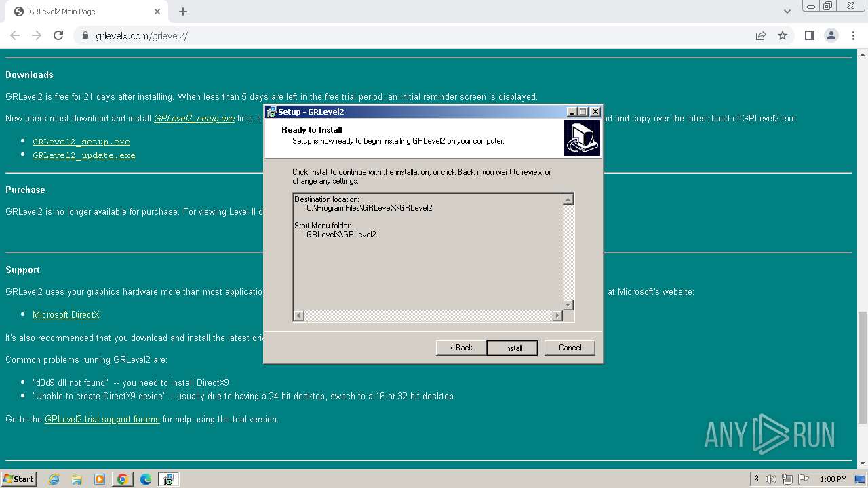Go forward in browser history
The image size is (868, 488).
[37, 35]
